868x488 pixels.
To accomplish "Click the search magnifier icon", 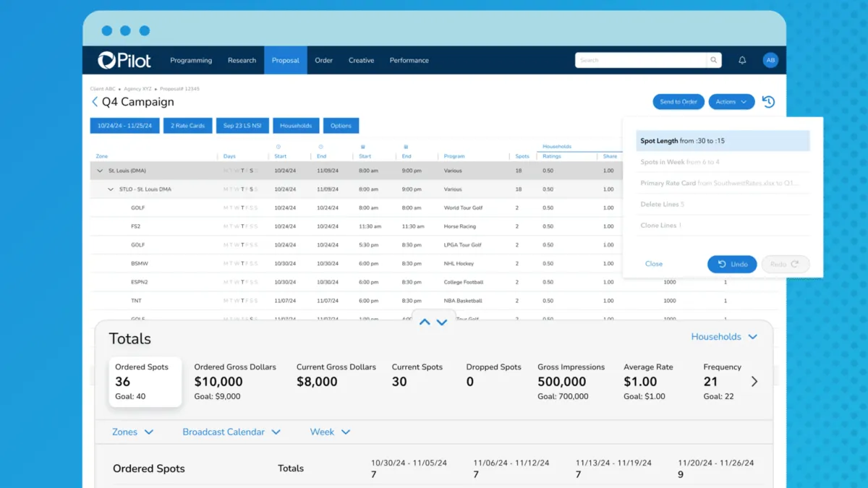I will point(713,60).
